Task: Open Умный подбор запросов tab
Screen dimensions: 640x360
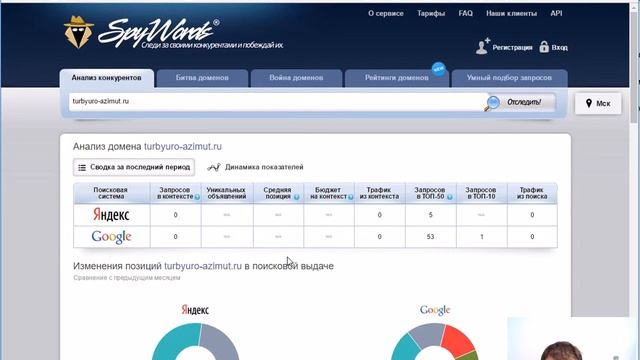Action: (x=509, y=78)
